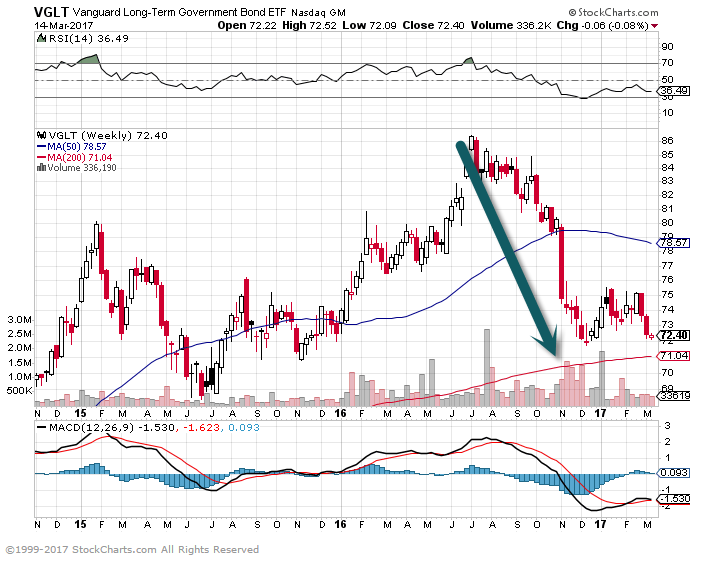This screenshot has width=713, height=587.
Task: Click the RSI(14) 36.49 indicator label
Action: point(89,39)
